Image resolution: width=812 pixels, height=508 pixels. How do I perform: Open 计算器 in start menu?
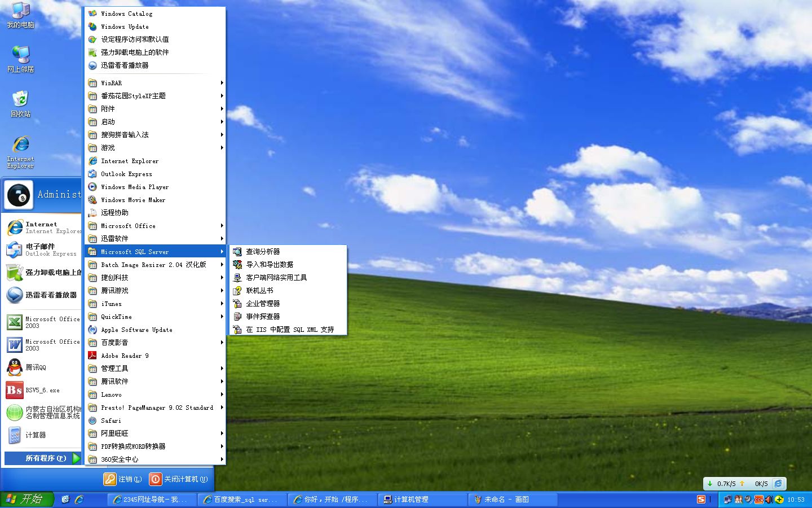pyautogui.click(x=42, y=435)
